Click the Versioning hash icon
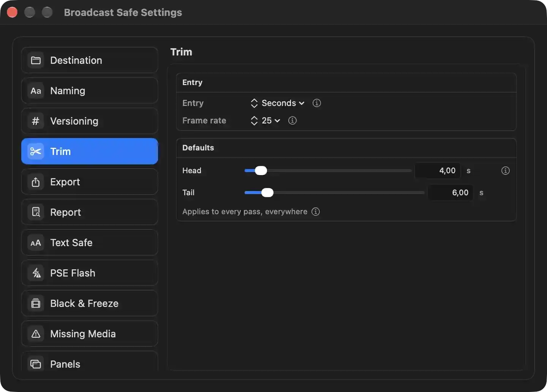Image resolution: width=547 pixels, height=392 pixels. [36, 121]
